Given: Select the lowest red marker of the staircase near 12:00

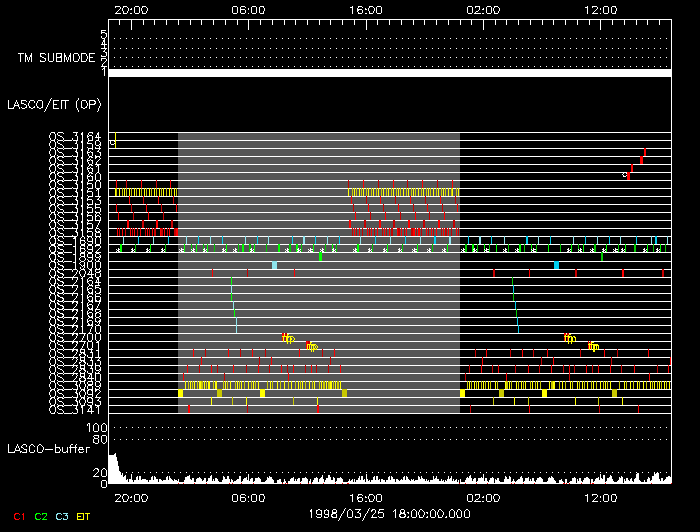Looking at the screenshot, I should tap(629, 176).
